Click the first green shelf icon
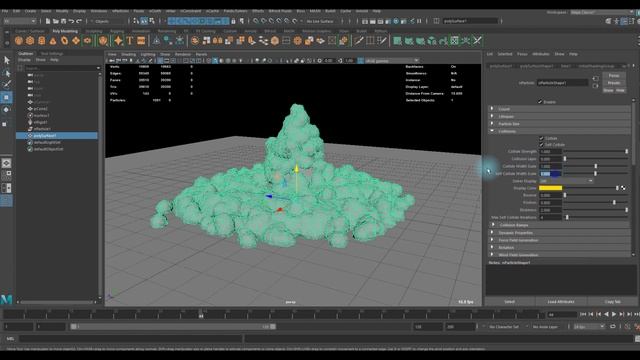 (397, 40)
